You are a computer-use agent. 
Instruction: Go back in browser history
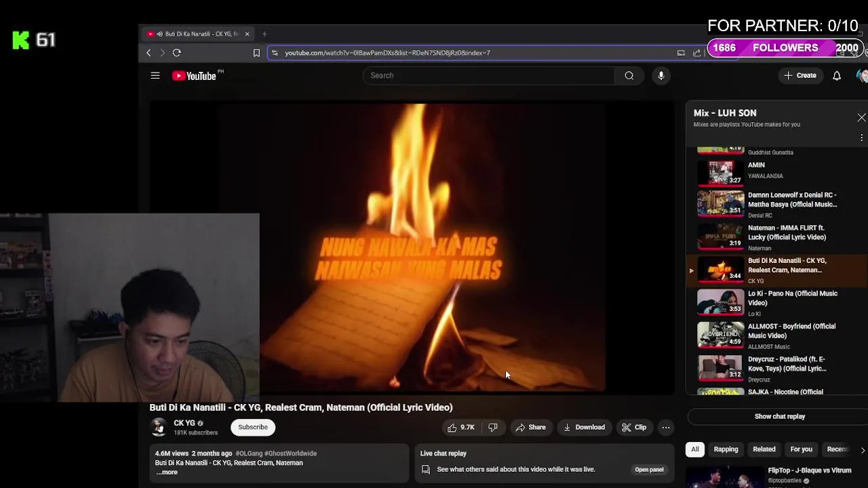pyautogui.click(x=149, y=53)
